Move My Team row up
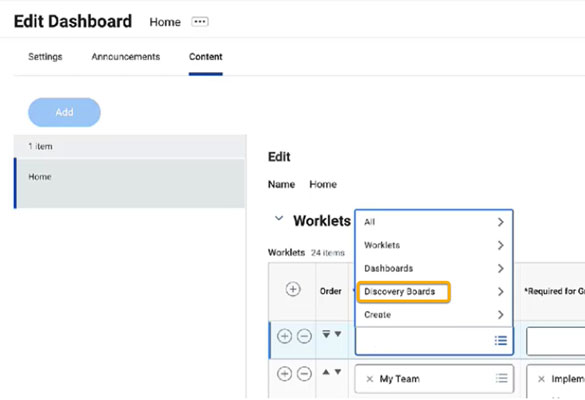 (326, 372)
